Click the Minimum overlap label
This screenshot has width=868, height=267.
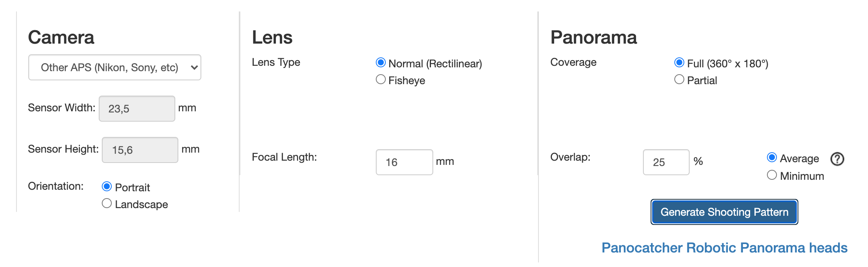click(802, 176)
